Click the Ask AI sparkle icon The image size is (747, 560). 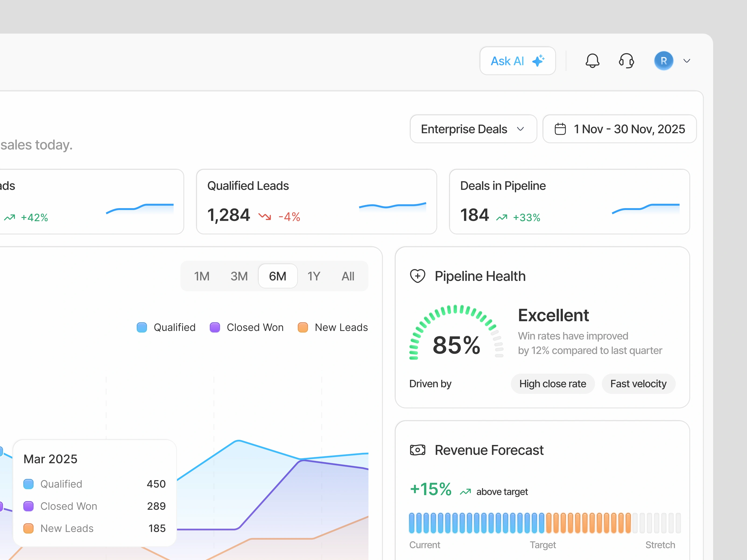(x=538, y=61)
